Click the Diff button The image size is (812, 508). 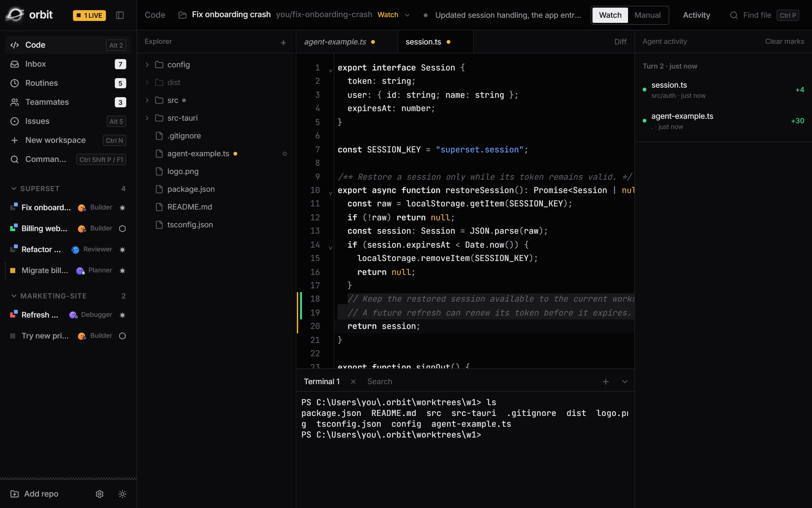[x=620, y=42]
